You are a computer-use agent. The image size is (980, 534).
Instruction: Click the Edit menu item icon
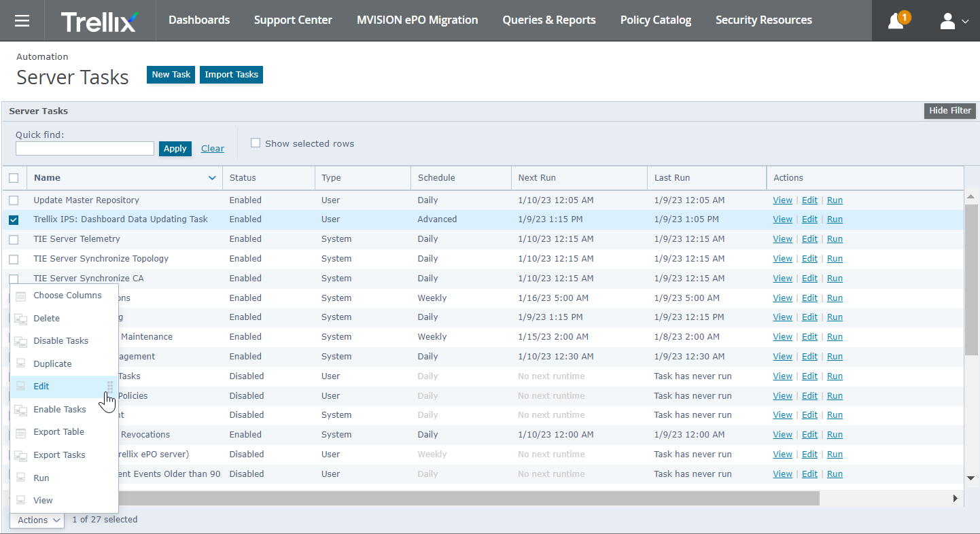(x=20, y=387)
